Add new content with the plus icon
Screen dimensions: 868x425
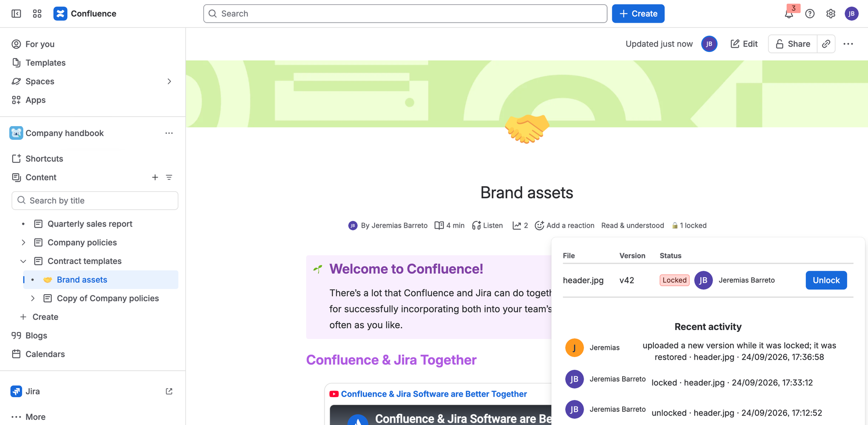coord(155,178)
